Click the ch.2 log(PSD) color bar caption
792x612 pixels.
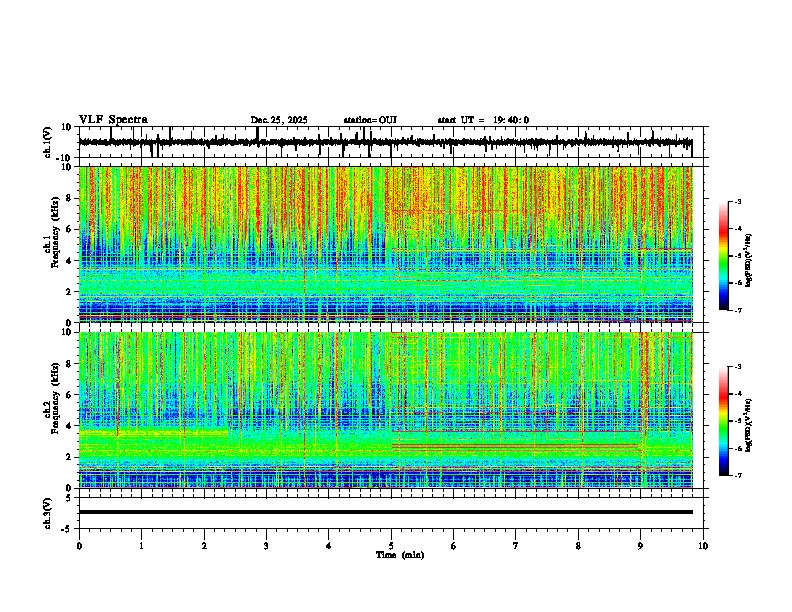click(749, 425)
